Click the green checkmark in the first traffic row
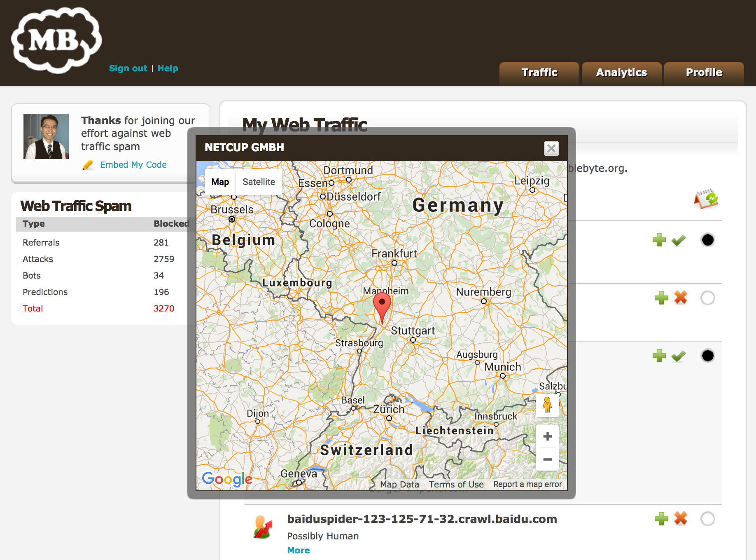Viewport: 756px width, 560px height. coord(679,240)
